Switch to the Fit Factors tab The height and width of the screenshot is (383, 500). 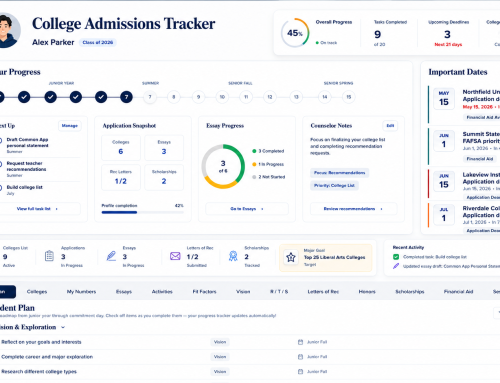[204, 292]
